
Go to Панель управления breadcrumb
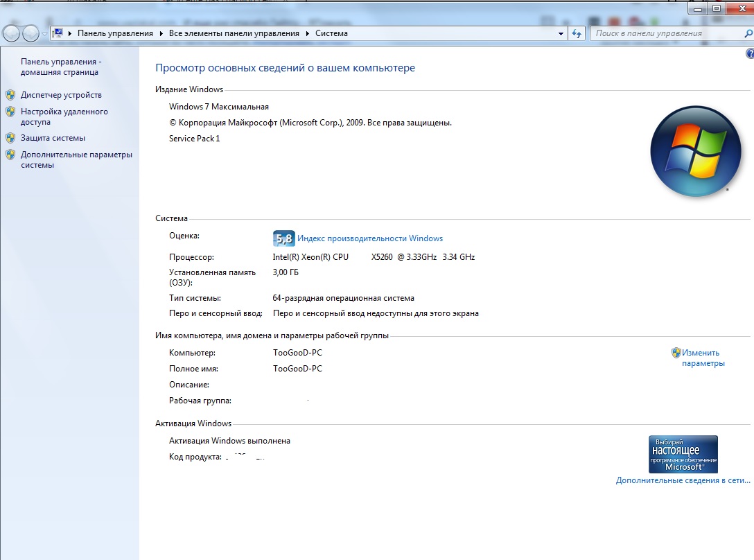115,33
